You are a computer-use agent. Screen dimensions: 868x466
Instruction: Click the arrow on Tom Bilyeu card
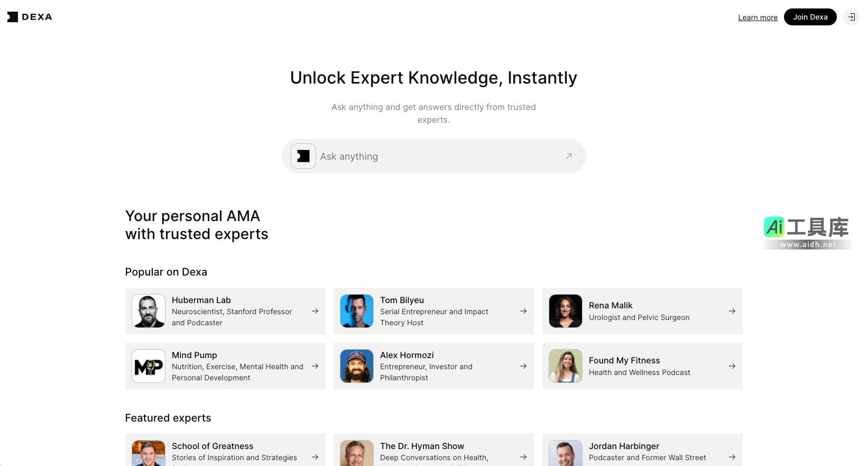(523, 311)
